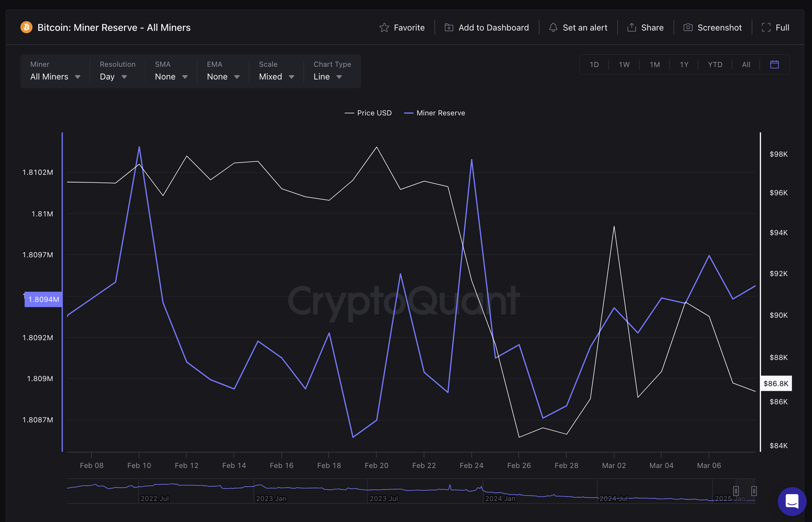Click the Full screen expand icon

pos(766,28)
